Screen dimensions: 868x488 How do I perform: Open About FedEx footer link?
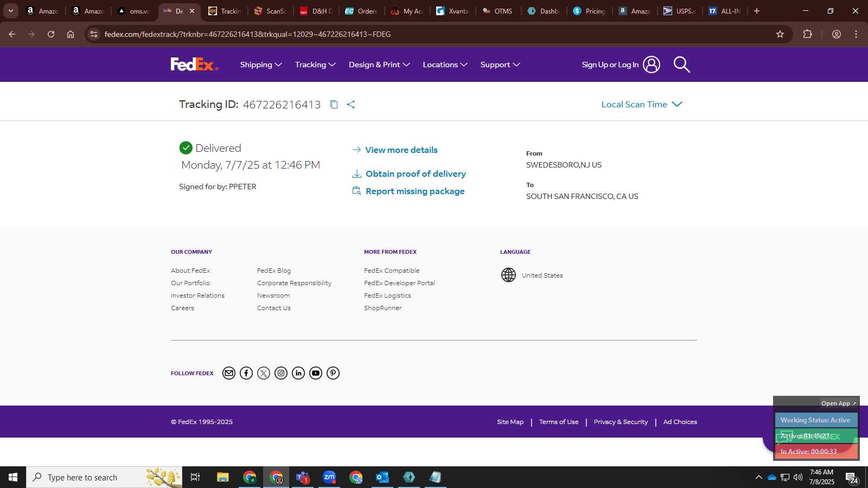190,271
